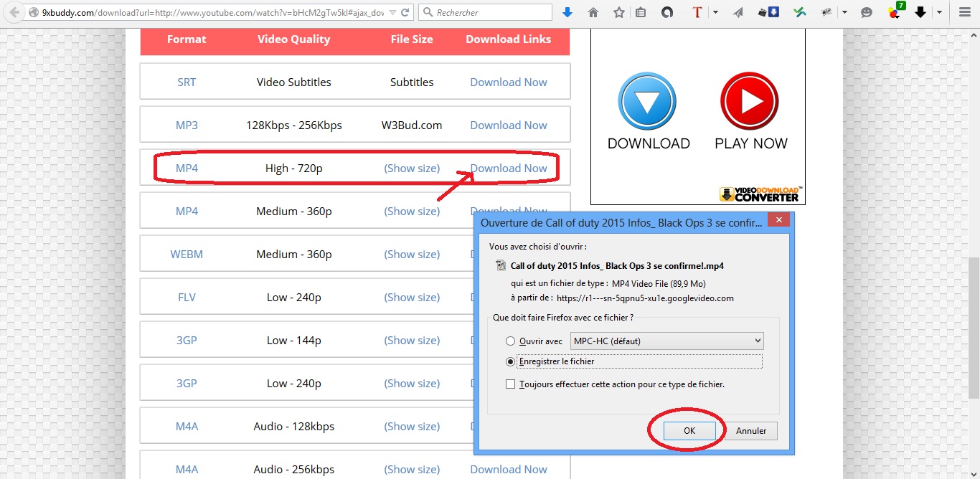Click the green zigzag extension icon

(x=801, y=12)
